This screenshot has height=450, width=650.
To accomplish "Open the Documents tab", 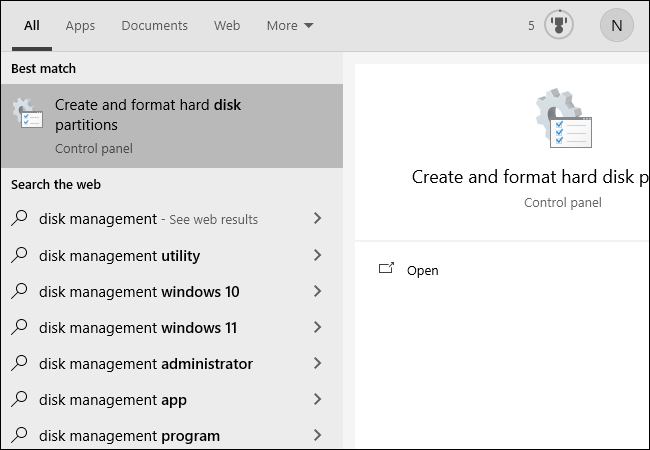I will pos(154,26).
